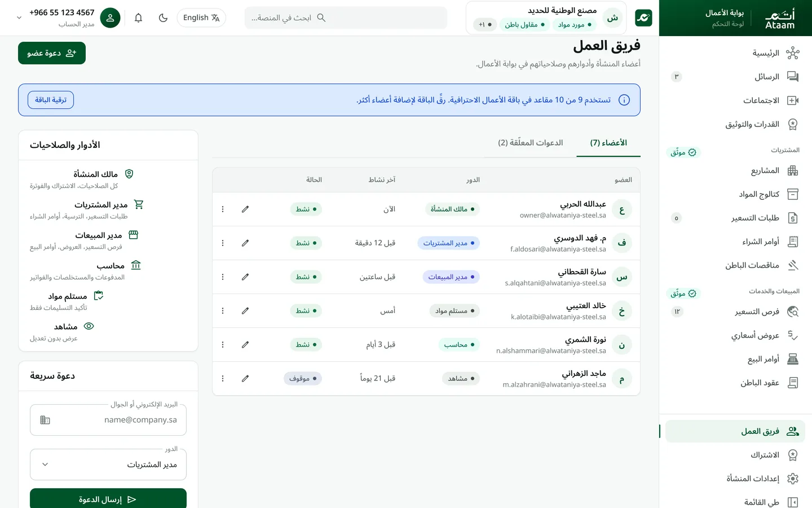Toggle dark mode moon icon
Image resolution: width=812 pixels, height=508 pixels.
(x=163, y=17)
